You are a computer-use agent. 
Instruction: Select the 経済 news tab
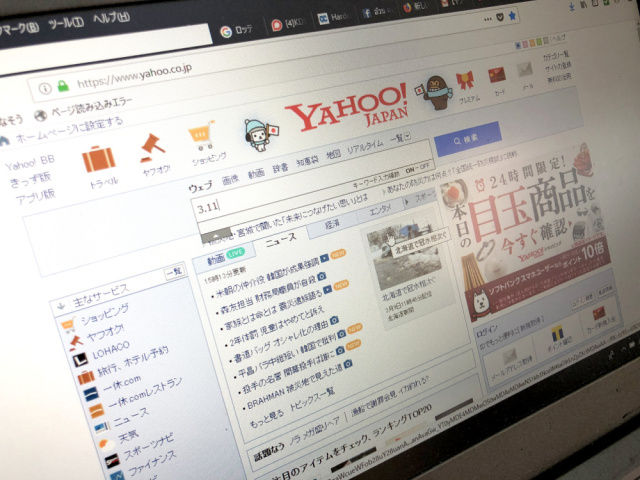coord(332,224)
